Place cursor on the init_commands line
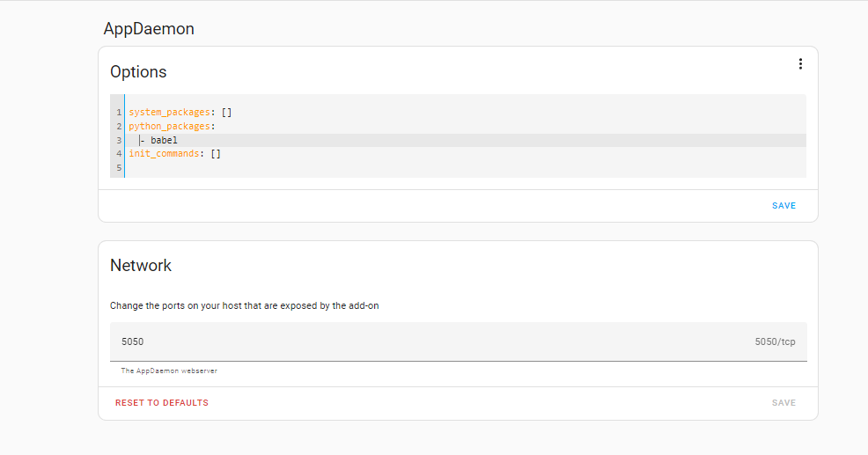868x455 pixels. tap(174, 154)
